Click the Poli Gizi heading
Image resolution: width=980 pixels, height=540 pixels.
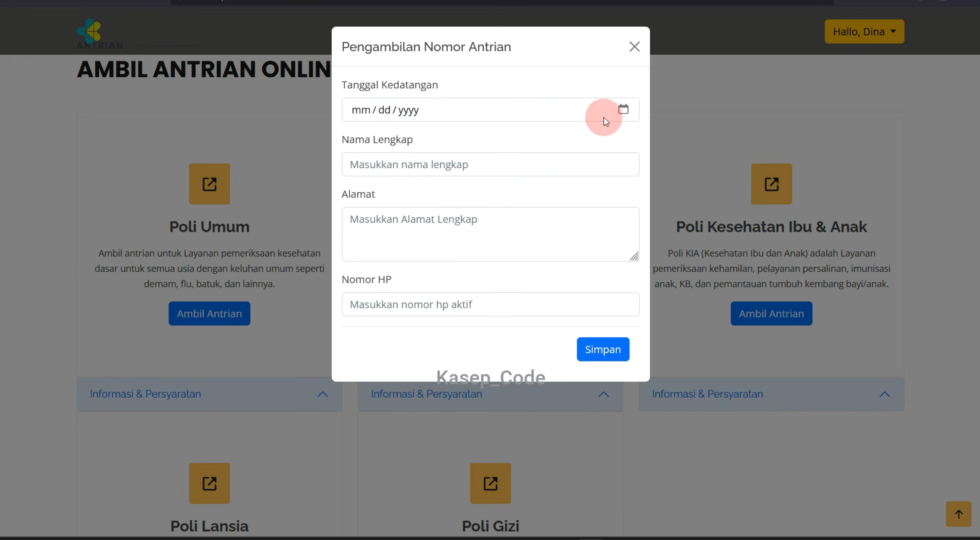(490, 526)
